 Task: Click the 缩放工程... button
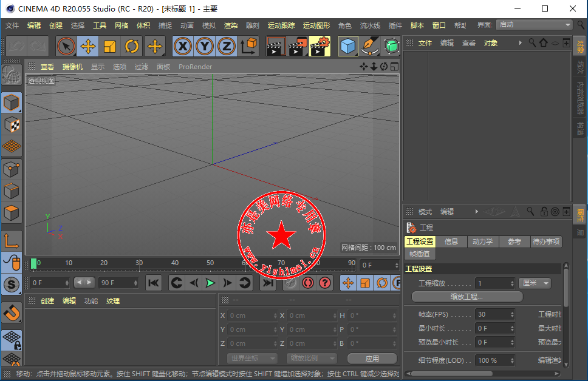(x=467, y=297)
